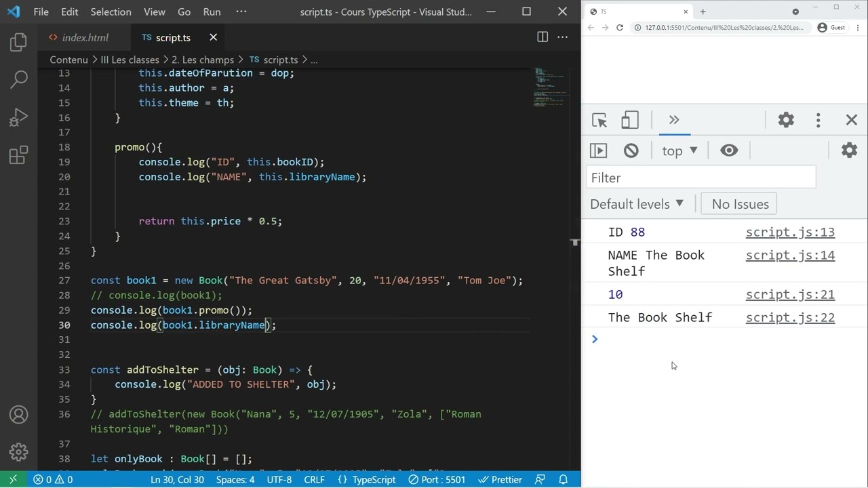Create live expression eye icon
Screen dimensions: 868x488
[x=729, y=150]
